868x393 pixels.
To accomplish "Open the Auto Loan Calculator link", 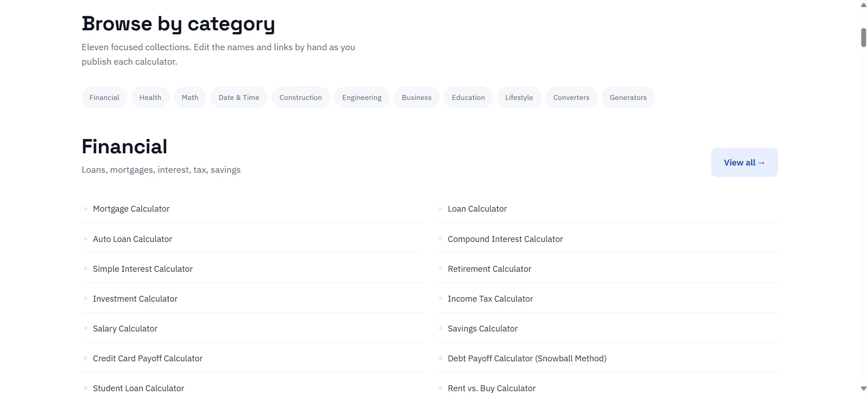I will coord(132,239).
